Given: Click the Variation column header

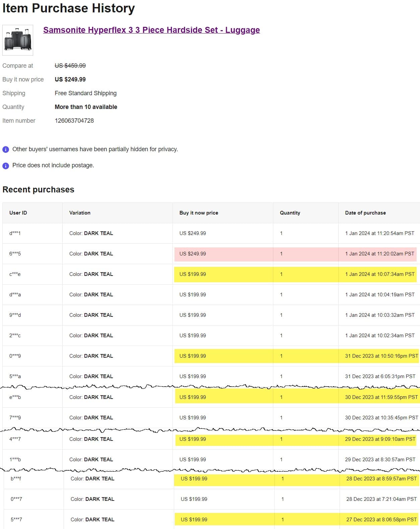Looking at the screenshot, I should (80, 213).
